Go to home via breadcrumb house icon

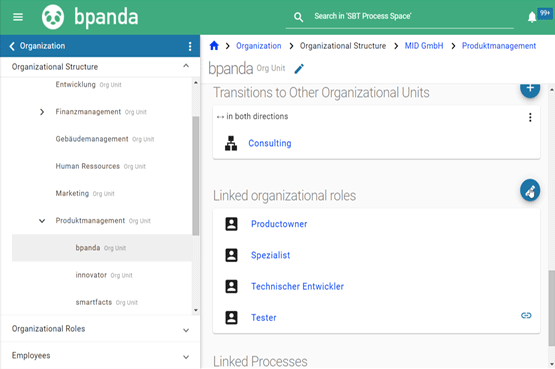[214, 46]
